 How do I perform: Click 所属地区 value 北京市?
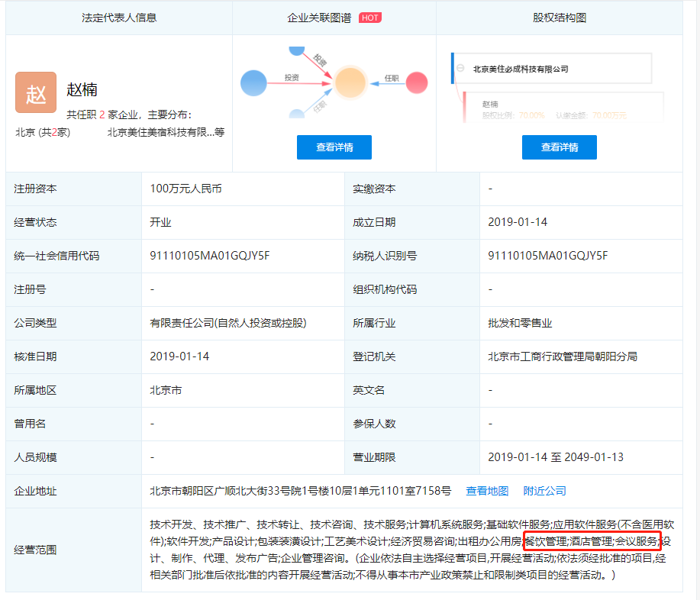(166, 390)
